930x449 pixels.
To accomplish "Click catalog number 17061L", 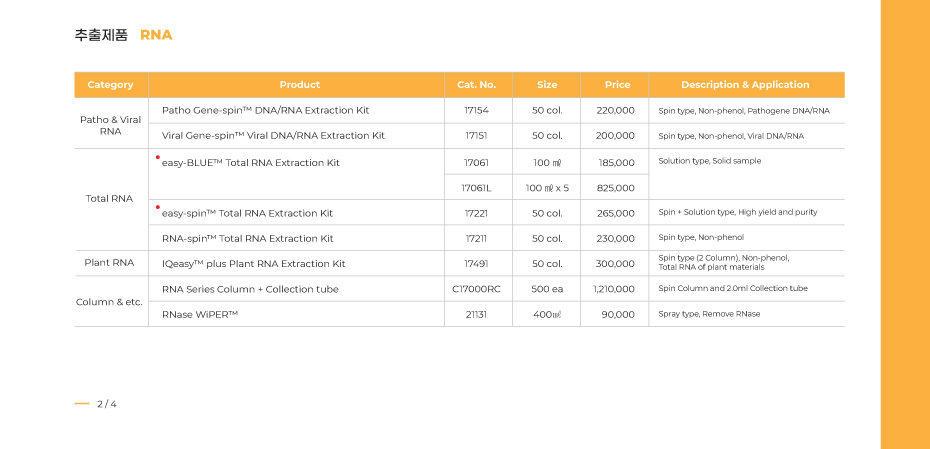I will [x=477, y=188].
